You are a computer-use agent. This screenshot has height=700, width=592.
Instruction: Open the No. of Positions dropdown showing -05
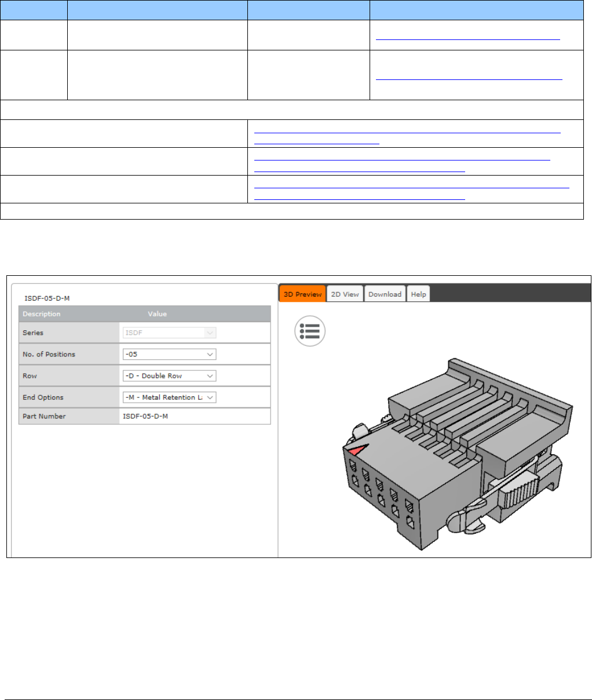tap(169, 354)
